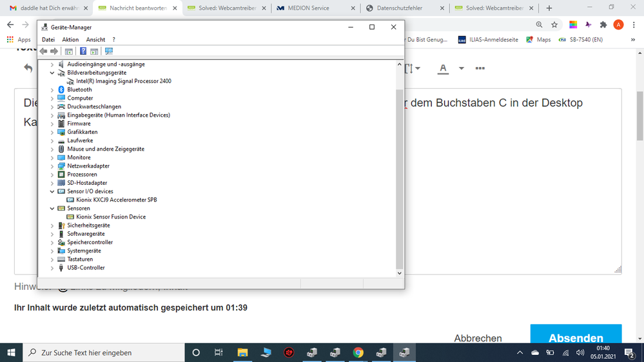Click the undo arrow in the editor
644x362 pixels.
coord(28,68)
